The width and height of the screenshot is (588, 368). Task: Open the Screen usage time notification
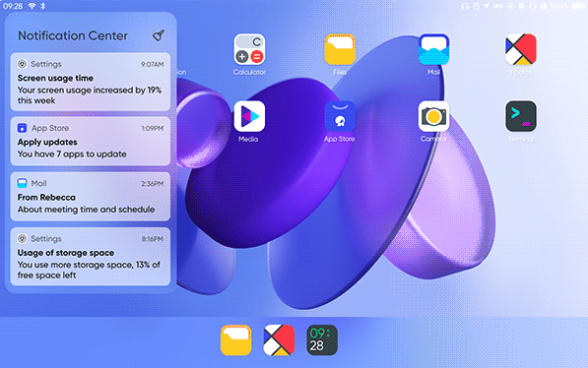point(90,82)
